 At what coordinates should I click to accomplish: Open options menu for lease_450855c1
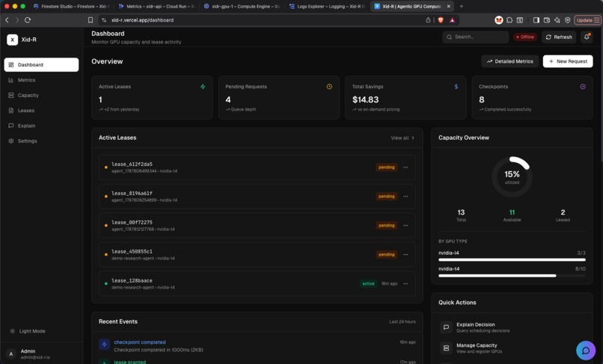pos(405,254)
